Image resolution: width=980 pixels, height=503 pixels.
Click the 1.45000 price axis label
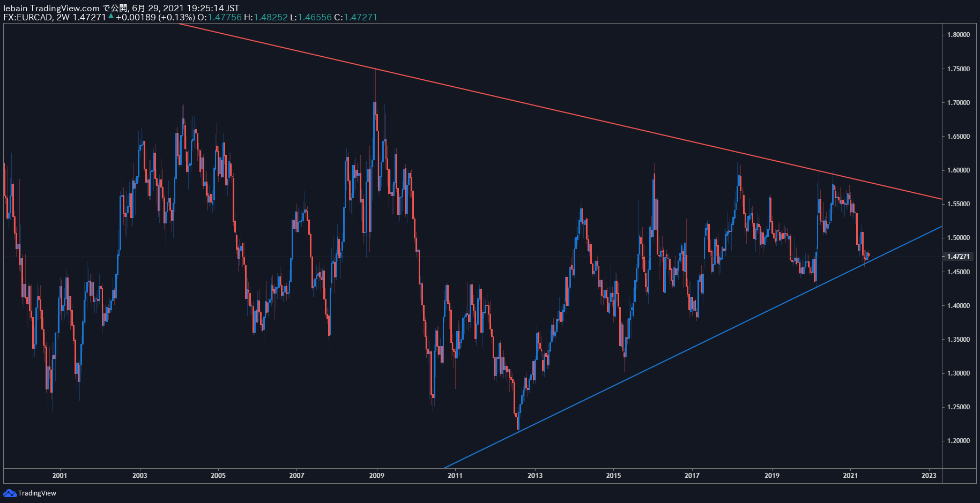959,272
